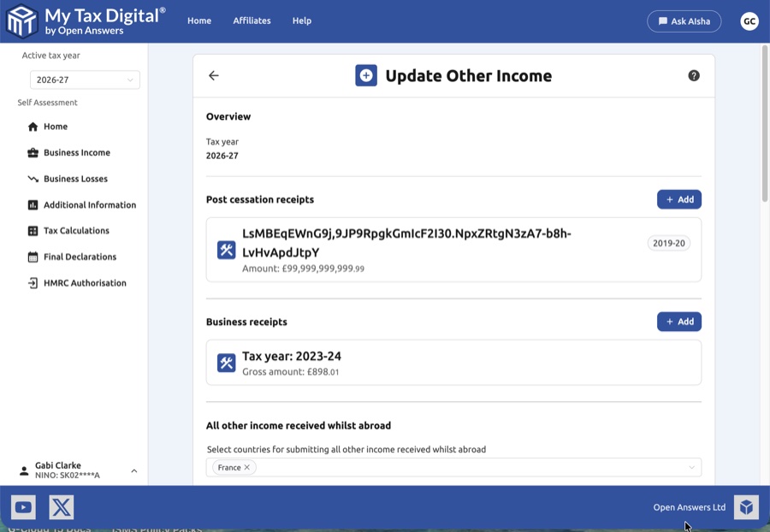This screenshot has height=532, width=770.
Task: Select the Home icon in the sidebar
Action: coord(32,127)
